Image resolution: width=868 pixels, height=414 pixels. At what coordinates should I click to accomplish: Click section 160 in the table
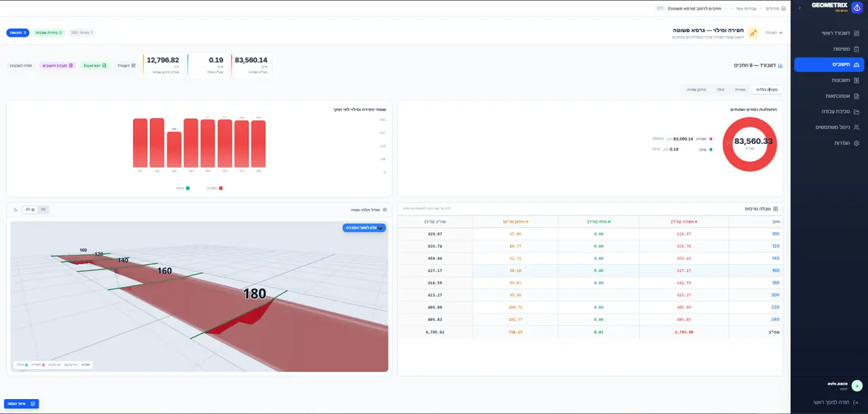776,270
